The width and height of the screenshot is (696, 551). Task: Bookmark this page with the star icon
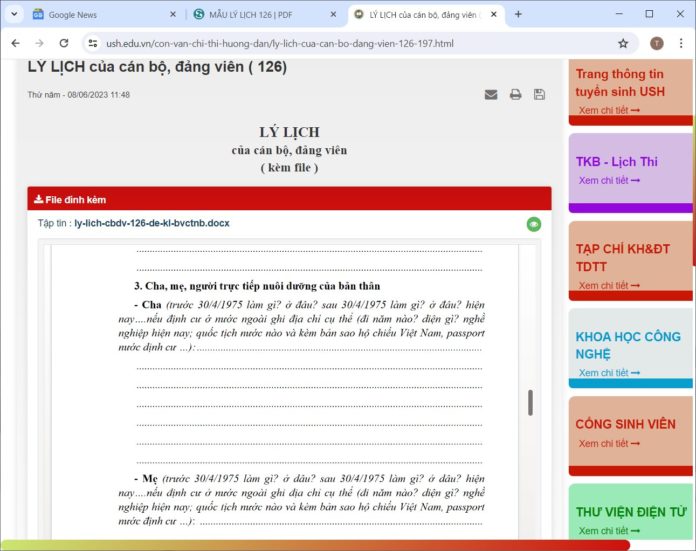(623, 44)
